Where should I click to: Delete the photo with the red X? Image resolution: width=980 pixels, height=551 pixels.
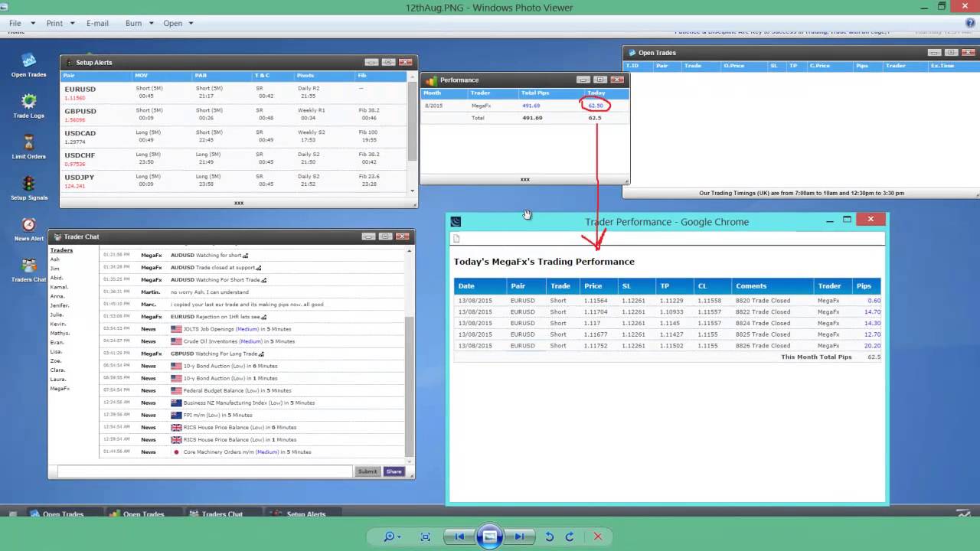[598, 537]
